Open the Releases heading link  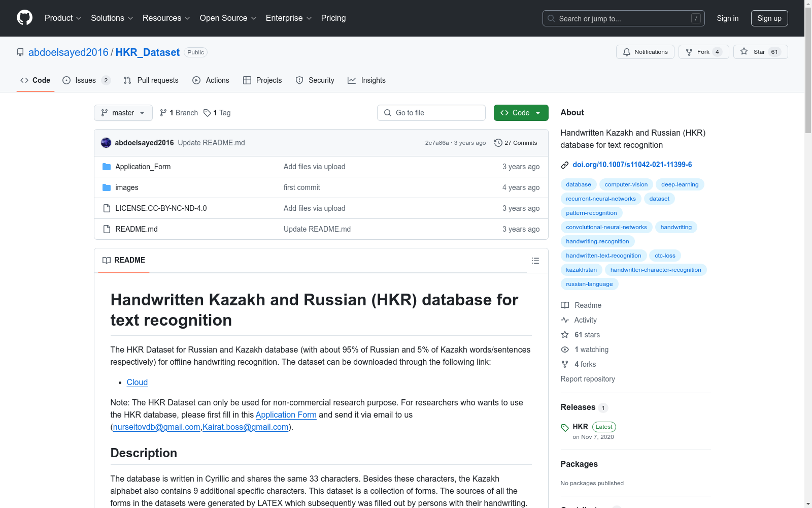(x=578, y=407)
